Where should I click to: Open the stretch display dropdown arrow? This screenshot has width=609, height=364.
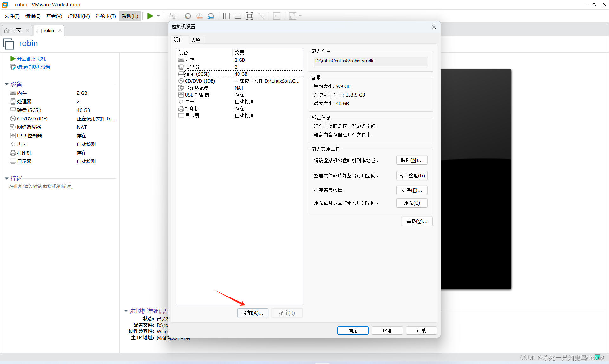pos(300,16)
